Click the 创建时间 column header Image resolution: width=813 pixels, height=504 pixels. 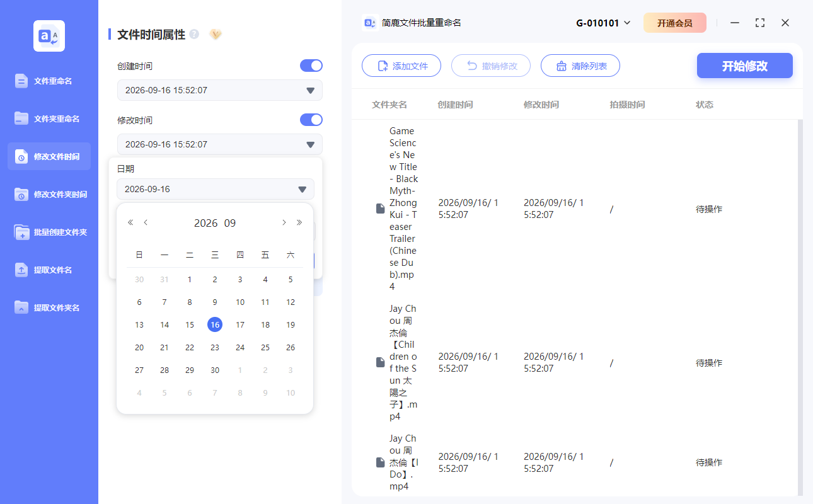(x=455, y=105)
